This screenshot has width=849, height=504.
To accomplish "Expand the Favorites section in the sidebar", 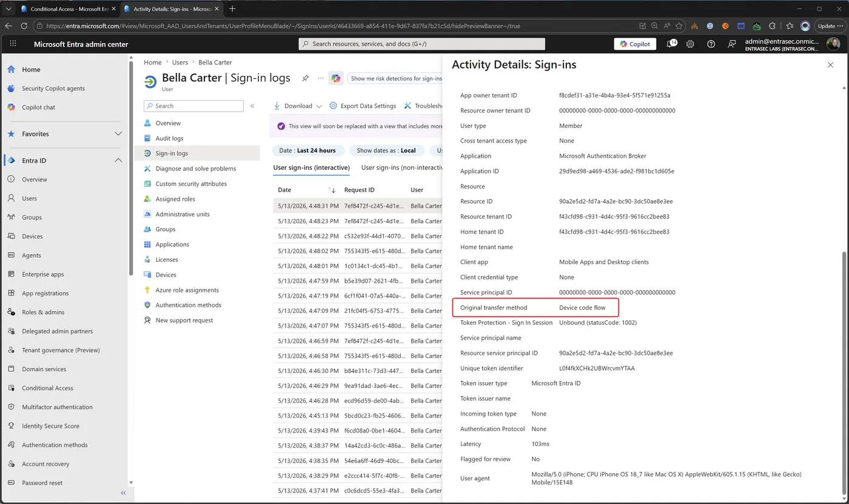I will pyautogui.click(x=118, y=134).
